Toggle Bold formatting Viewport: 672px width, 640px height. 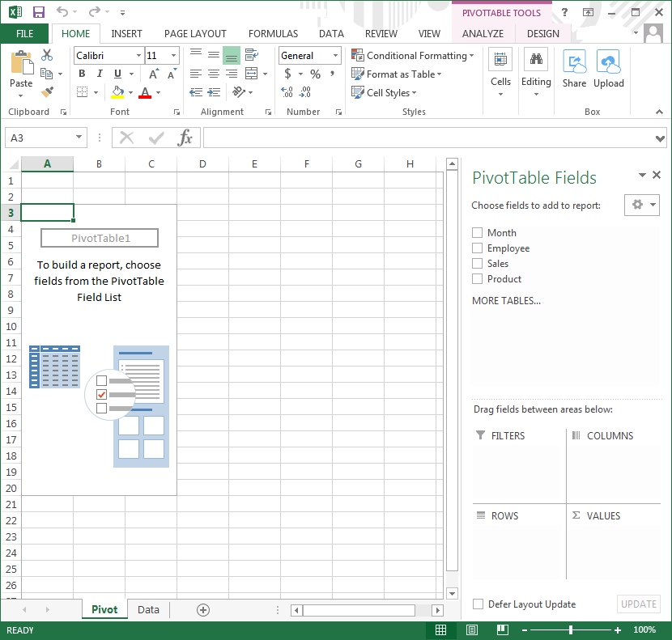(82, 74)
